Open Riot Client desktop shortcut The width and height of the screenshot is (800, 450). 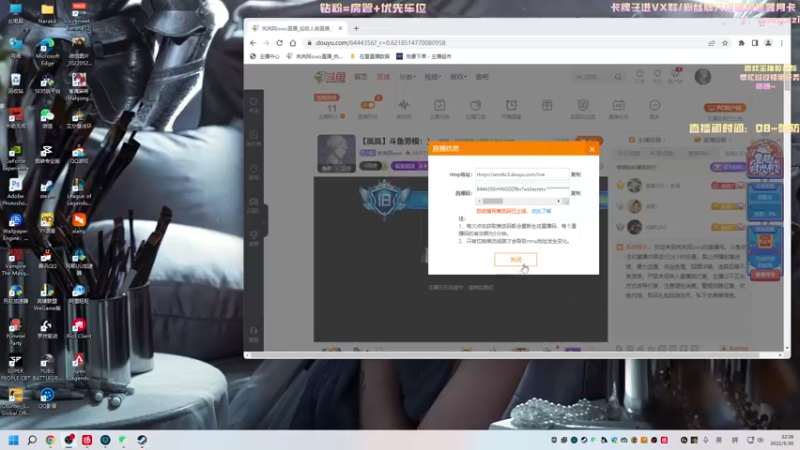click(79, 329)
